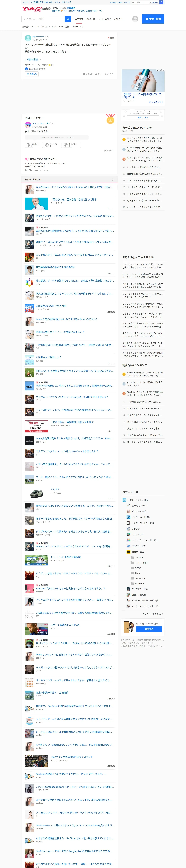Open 携帯電話キャリア category
The image size is (186, 868).
click(x=137, y=505)
